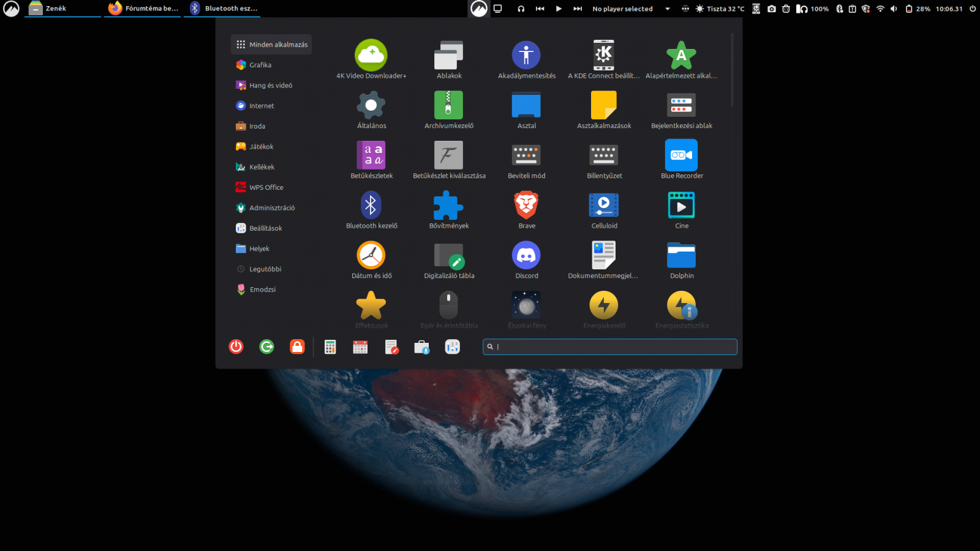Open the software manager favorite icon
The width and height of the screenshot is (980, 551).
421,347
